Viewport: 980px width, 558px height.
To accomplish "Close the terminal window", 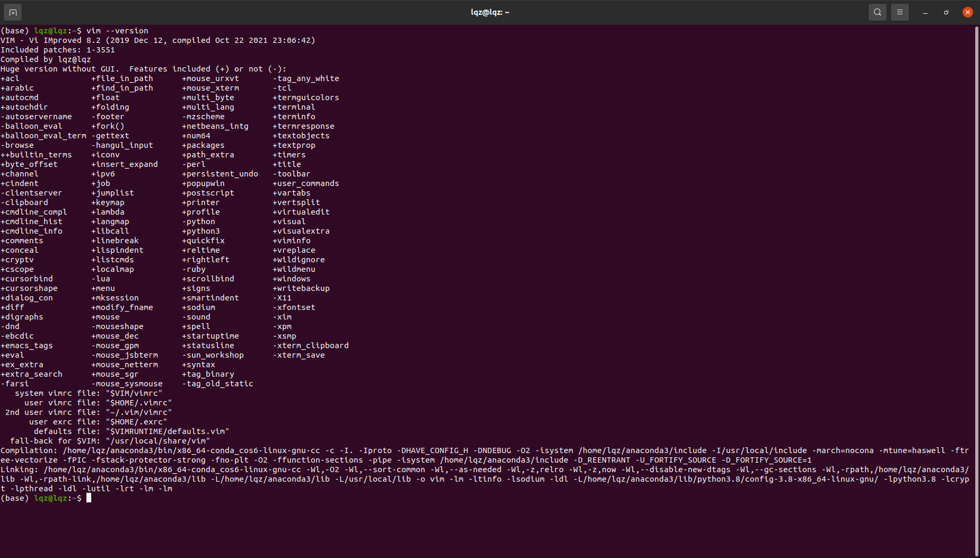I will coord(967,12).
